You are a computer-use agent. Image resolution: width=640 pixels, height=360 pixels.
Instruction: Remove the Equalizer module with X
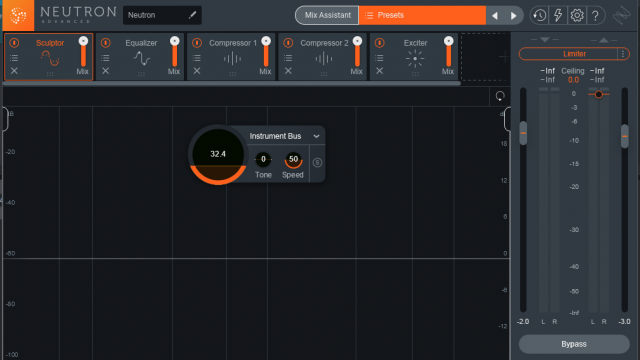[106, 71]
